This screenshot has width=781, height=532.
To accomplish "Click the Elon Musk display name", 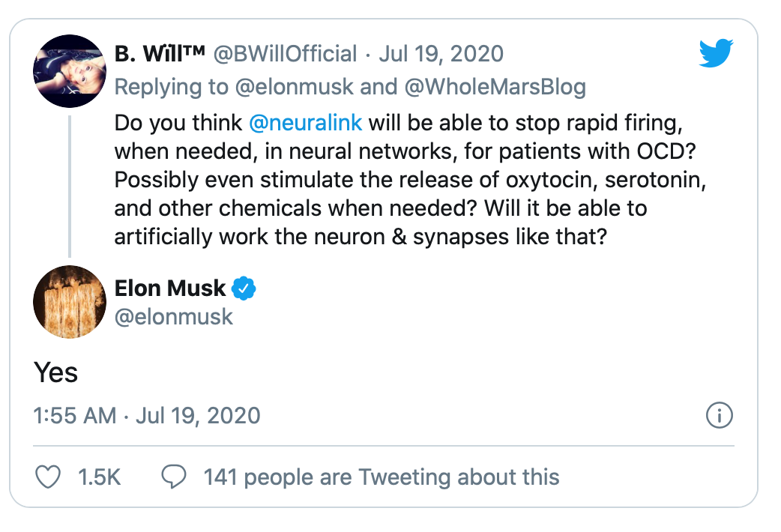I will click(x=170, y=288).
